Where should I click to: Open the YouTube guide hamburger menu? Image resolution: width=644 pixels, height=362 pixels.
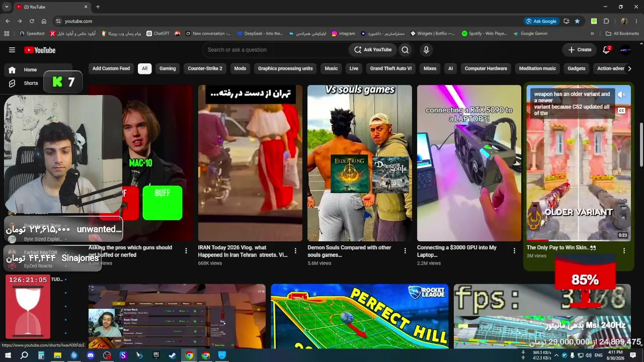[12, 50]
